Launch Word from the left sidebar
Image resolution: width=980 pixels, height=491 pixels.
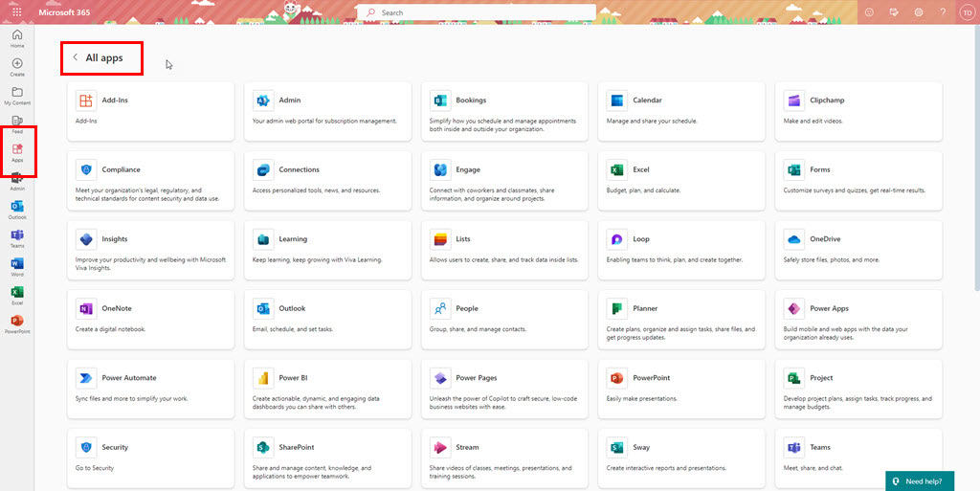(x=17, y=267)
